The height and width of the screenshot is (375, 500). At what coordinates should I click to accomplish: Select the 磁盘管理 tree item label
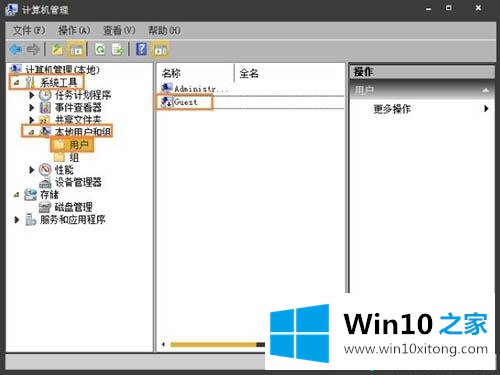pos(73,207)
